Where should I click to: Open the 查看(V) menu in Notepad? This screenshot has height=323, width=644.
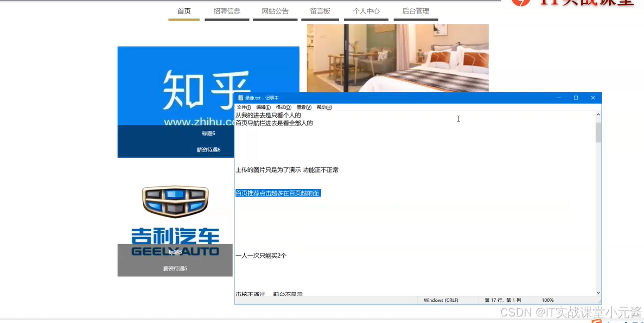[304, 107]
